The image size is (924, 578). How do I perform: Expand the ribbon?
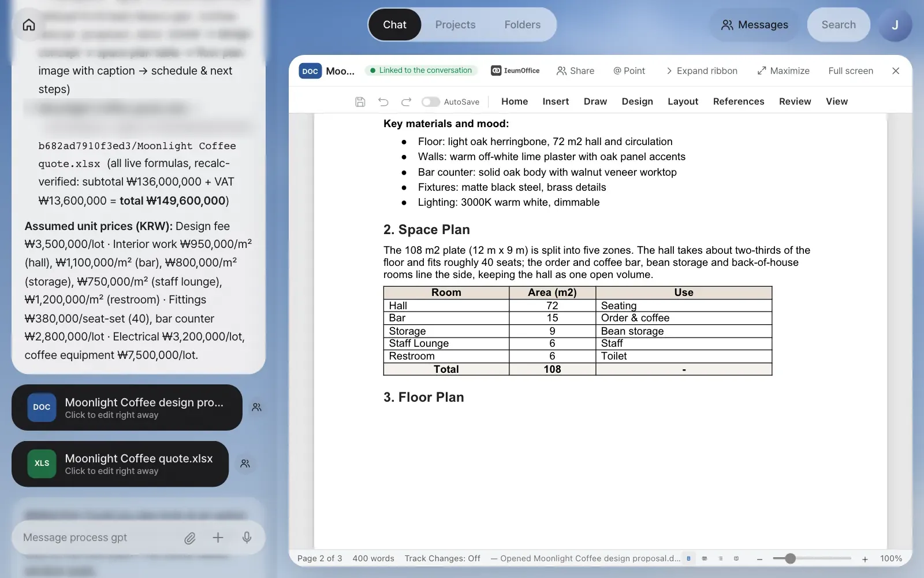point(702,71)
